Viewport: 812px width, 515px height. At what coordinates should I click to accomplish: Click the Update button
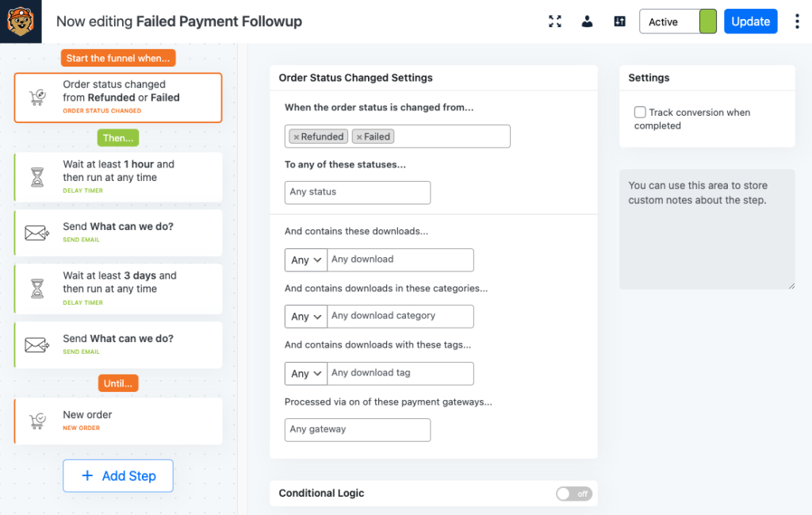click(750, 21)
